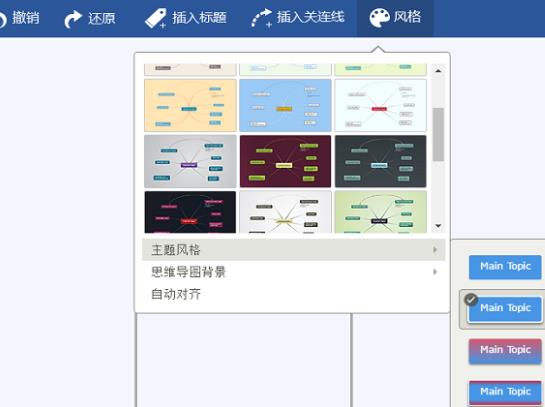Expand the 思维导图背景 submenu arrow
This screenshot has height=407, width=545.
[x=435, y=272]
